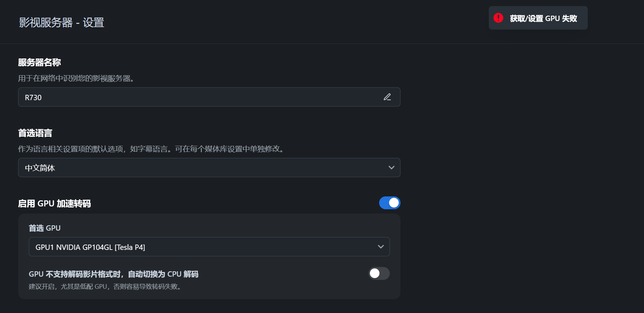Screen dimensions: 644x313
Task: Dismiss the 获取/设置 GPU 失败 toast
Action: [x=538, y=18]
